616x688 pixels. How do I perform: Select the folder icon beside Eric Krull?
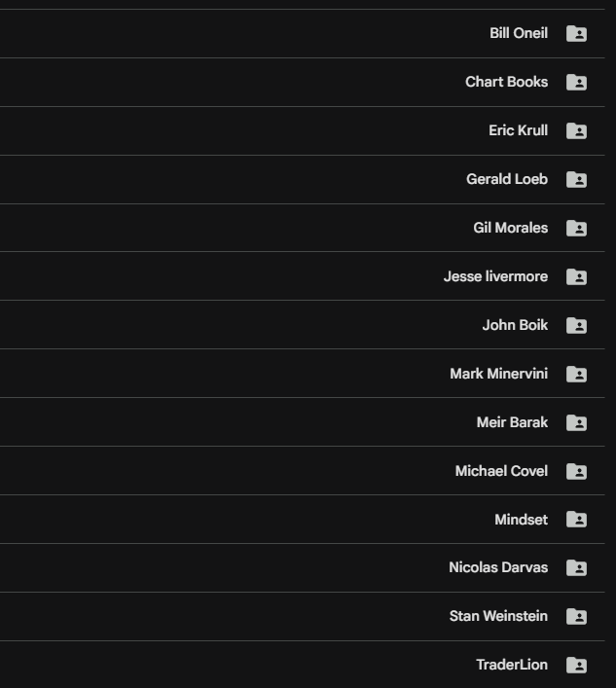coord(576,130)
